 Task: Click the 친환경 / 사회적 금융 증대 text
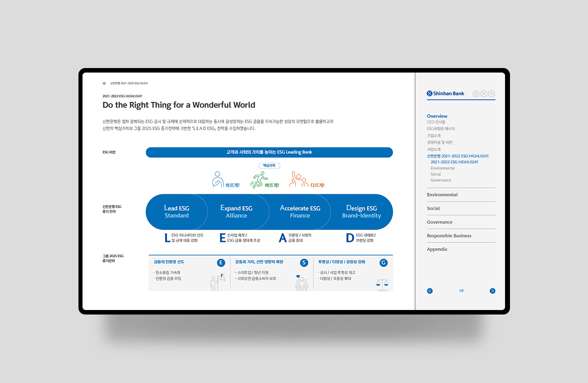pyautogui.click(x=300, y=238)
